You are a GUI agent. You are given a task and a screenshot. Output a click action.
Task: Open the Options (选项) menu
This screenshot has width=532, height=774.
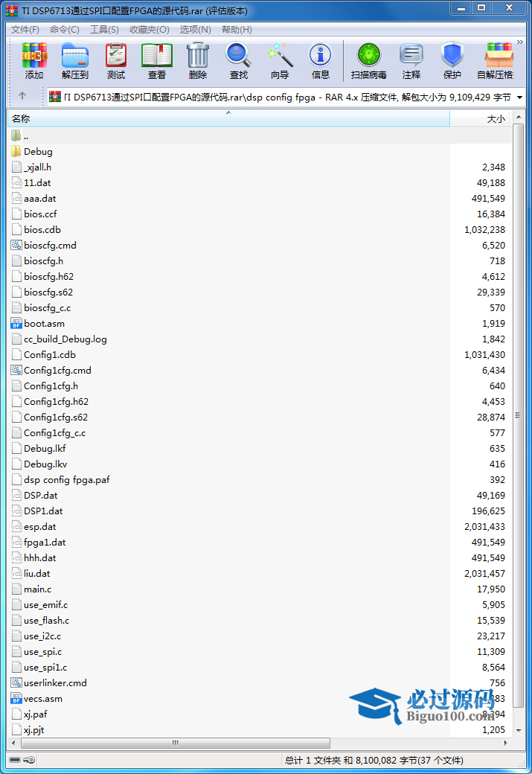(195, 30)
